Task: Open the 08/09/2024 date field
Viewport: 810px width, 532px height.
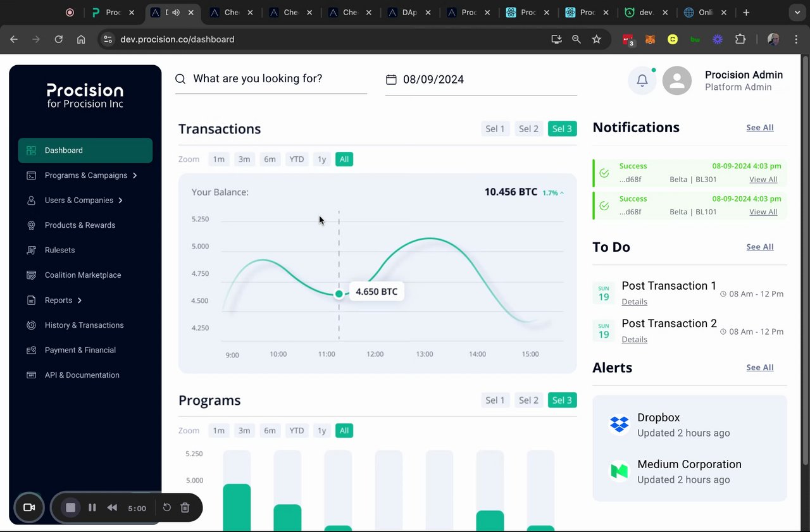Action: click(481, 80)
